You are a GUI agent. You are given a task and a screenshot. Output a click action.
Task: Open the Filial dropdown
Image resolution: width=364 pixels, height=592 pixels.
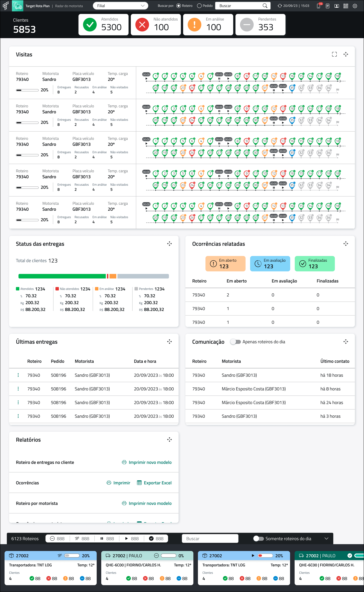(120, 6)
